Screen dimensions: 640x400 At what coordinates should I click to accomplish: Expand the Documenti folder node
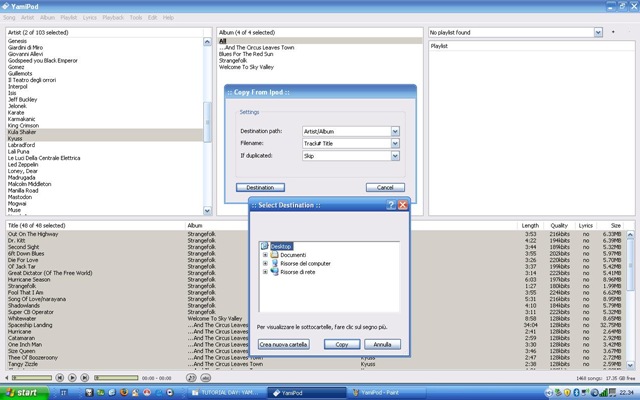click(265, 254)
